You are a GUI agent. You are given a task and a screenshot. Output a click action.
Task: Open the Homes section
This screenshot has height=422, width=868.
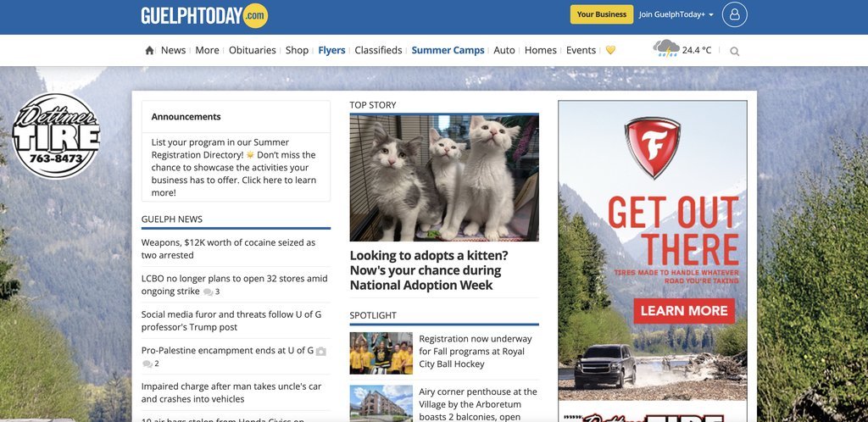(x=541, y=50)
